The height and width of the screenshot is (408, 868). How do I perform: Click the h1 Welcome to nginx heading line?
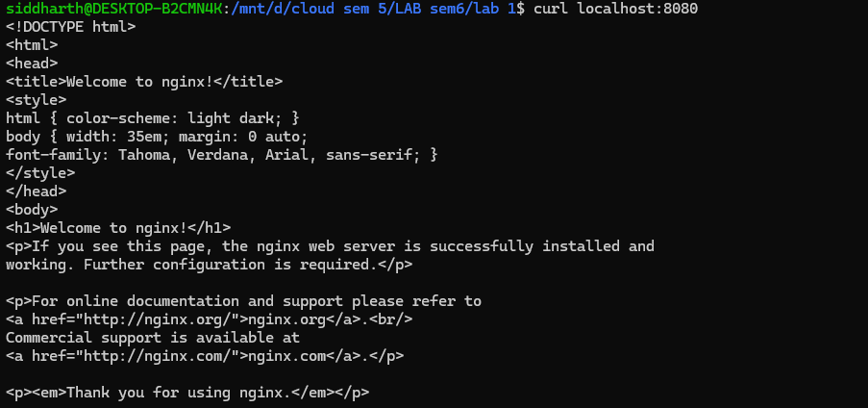[x=118, y=228]
